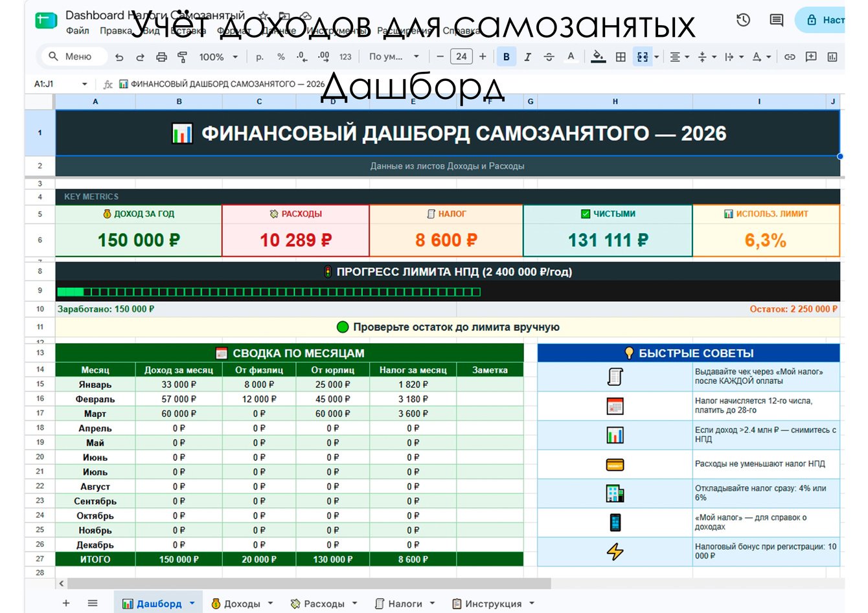The image size is (868, 613).
Task: Apply the currency format р.
Action: [260, 57]
